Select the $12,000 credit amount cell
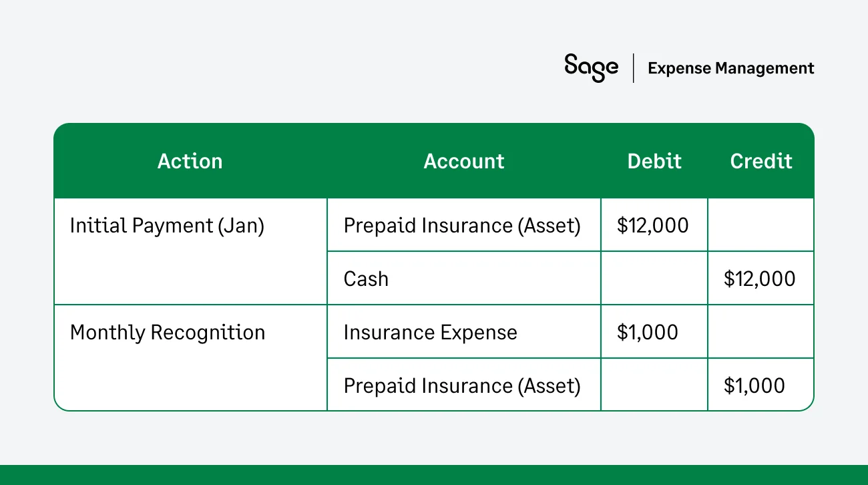868x485 pixels. pyautogui.click(x=760, y=279)
